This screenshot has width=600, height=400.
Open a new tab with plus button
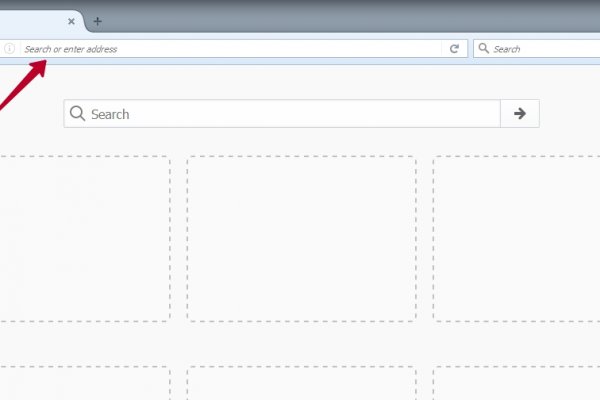(97, 21)
